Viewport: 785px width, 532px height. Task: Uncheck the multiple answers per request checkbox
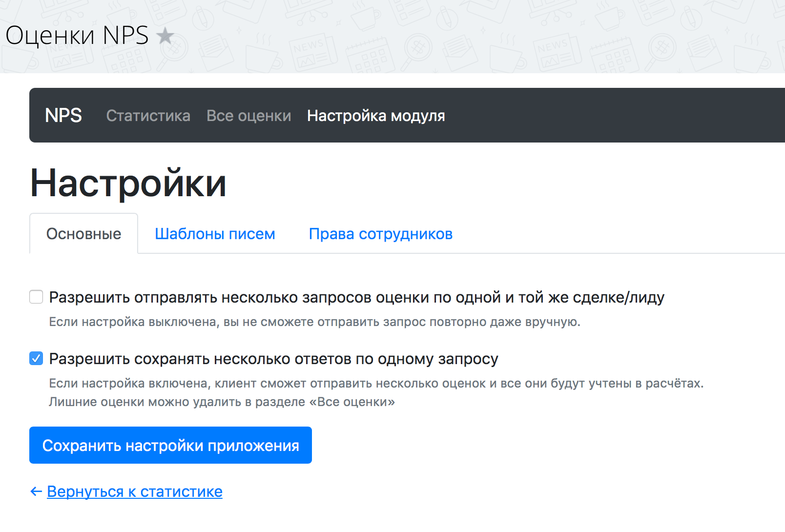[36, 358]
